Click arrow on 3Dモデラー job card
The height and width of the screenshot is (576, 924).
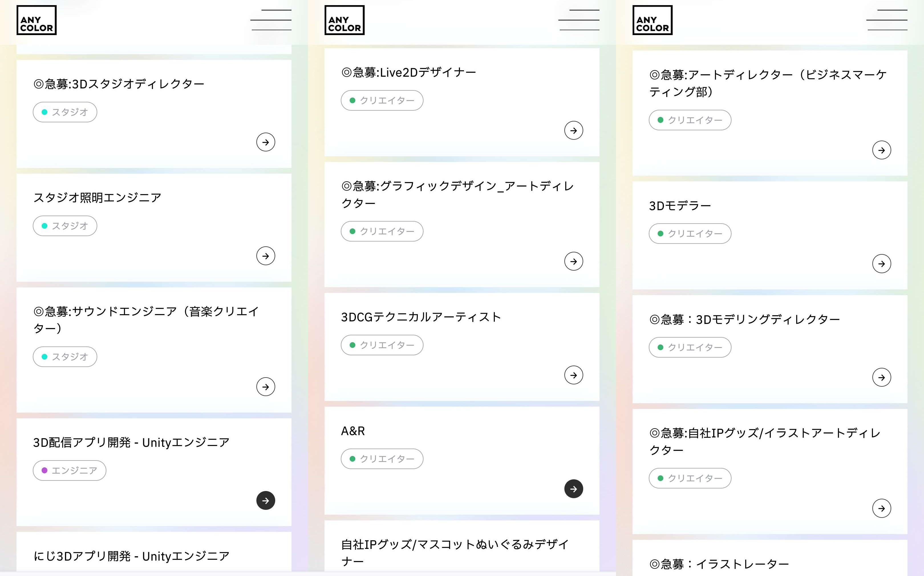click(x=881, y=263)
